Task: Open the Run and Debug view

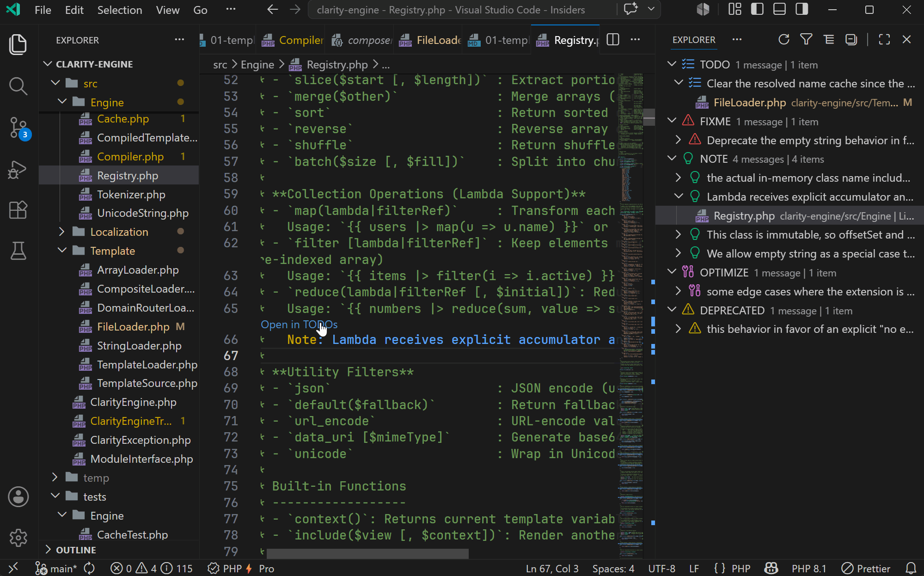Action: (18, 169)
